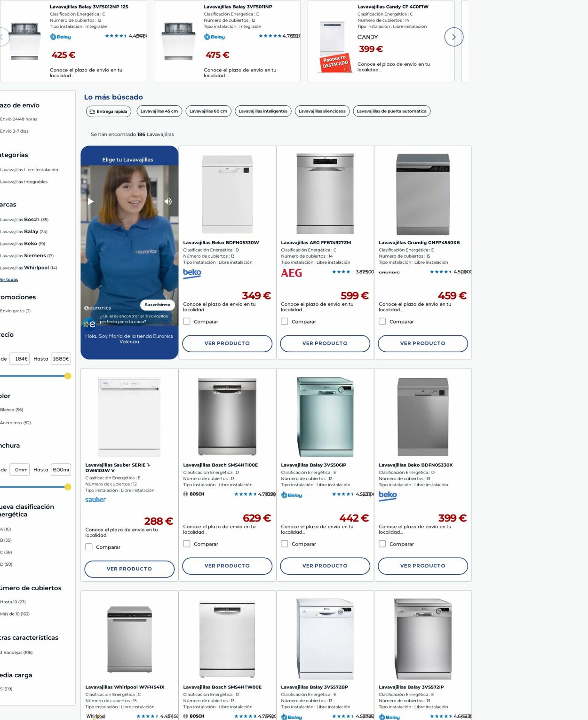Viewport: 588px width, 720px height.
Task: Tick Comparar for Bosch SMS4HTI00E
Action: click(187, 544)
